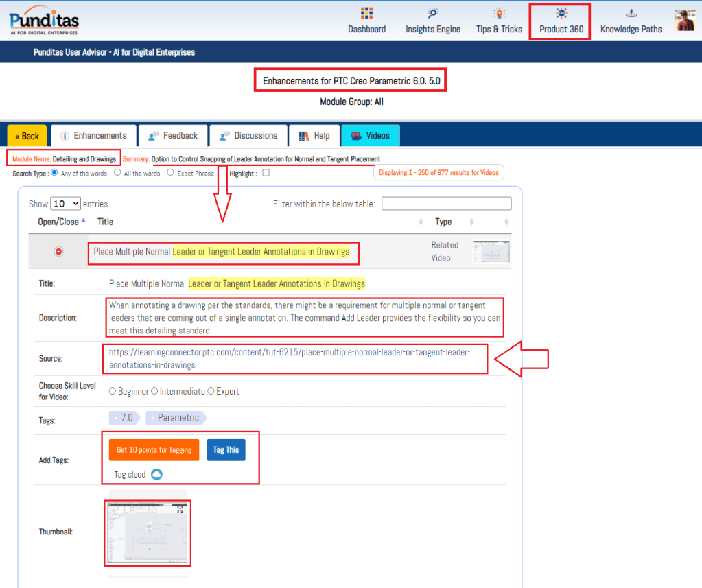This screenshot has height=588, width=702.
Task: Enable the Highlight checkbox
Action: (x=266, y=173)
